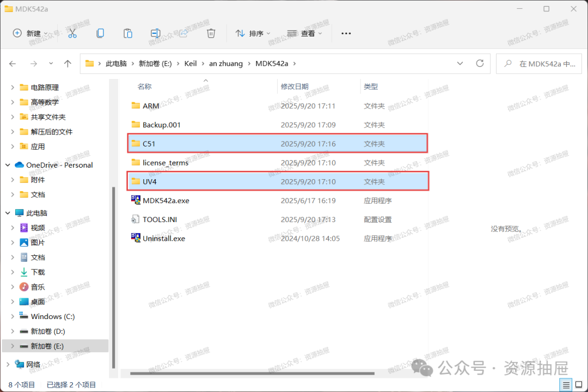Select the Backup.001 folder
588x392 pixels.
pyautogui.click(x=278, y=125)
